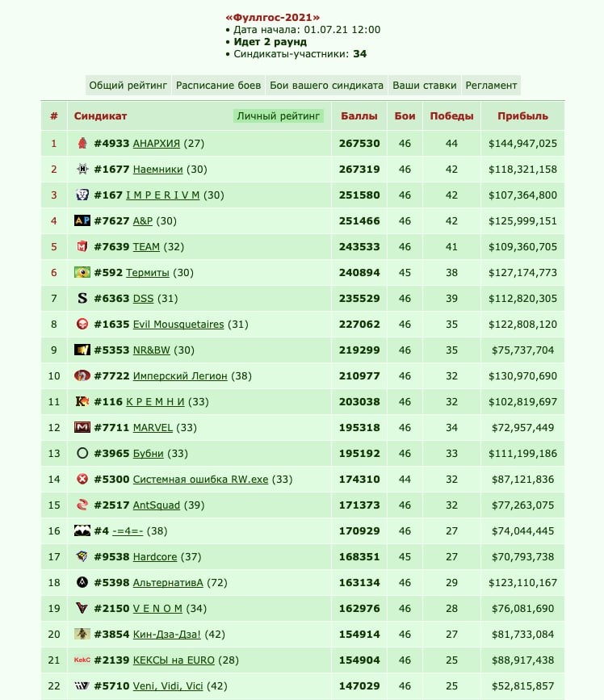Screen dimensions: 604x700
Task: Click the АНАРХИЯ syndicate emblem icon
Action: tap(82, 143)
